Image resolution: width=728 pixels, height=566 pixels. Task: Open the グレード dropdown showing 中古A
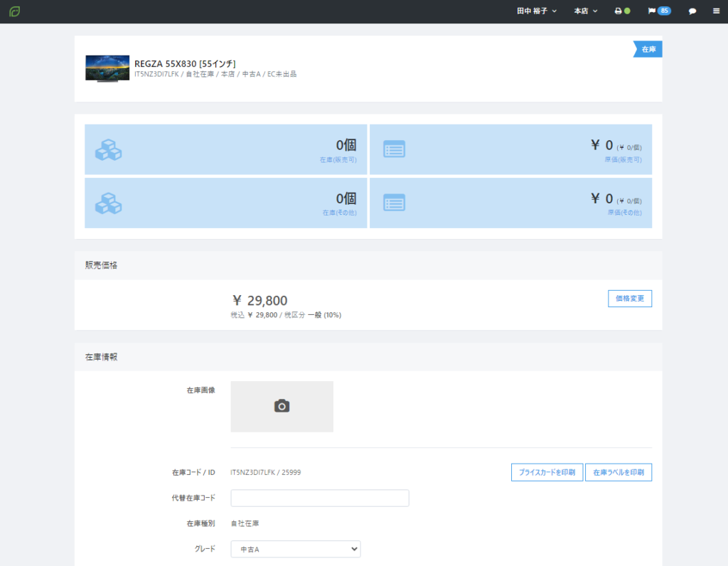click(x=295, y=549)
